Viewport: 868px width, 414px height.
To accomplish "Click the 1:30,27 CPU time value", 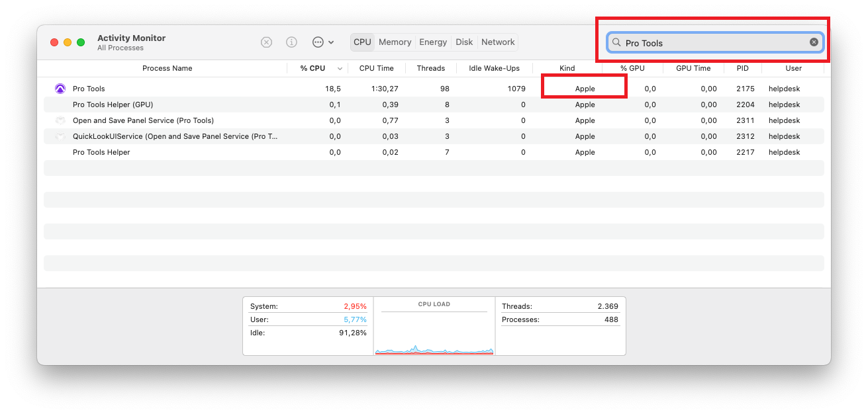I will [x=384, y=89].
